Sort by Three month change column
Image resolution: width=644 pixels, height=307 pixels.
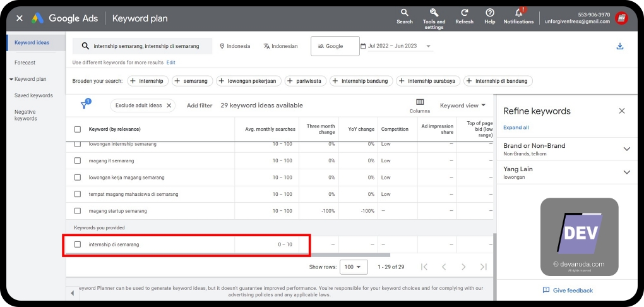pos(321,129)
